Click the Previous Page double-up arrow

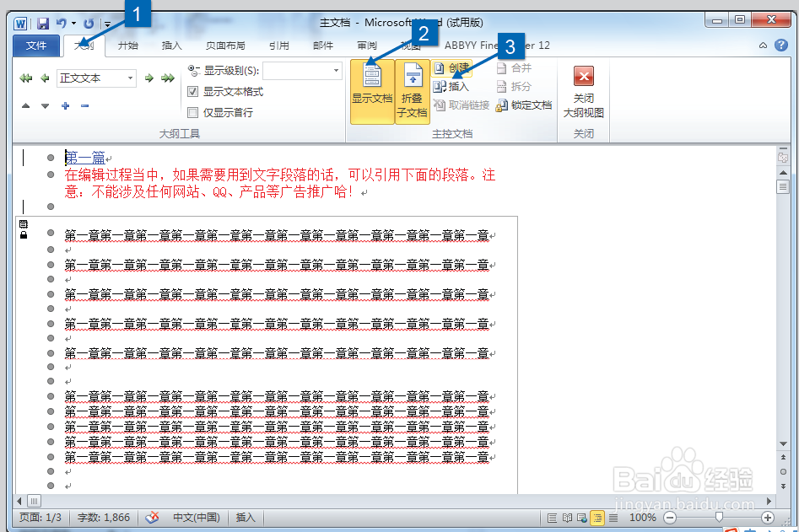(x=783, y=457)
